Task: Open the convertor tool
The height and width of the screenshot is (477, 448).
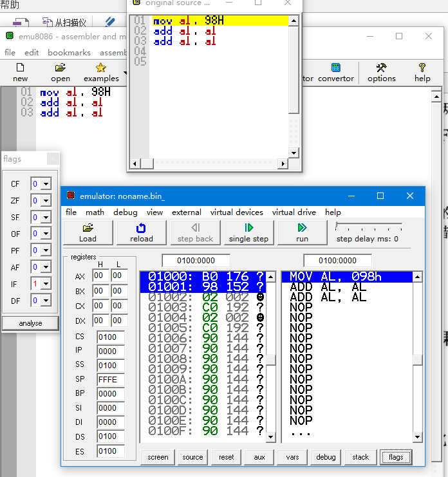Action: pos(336,73)
